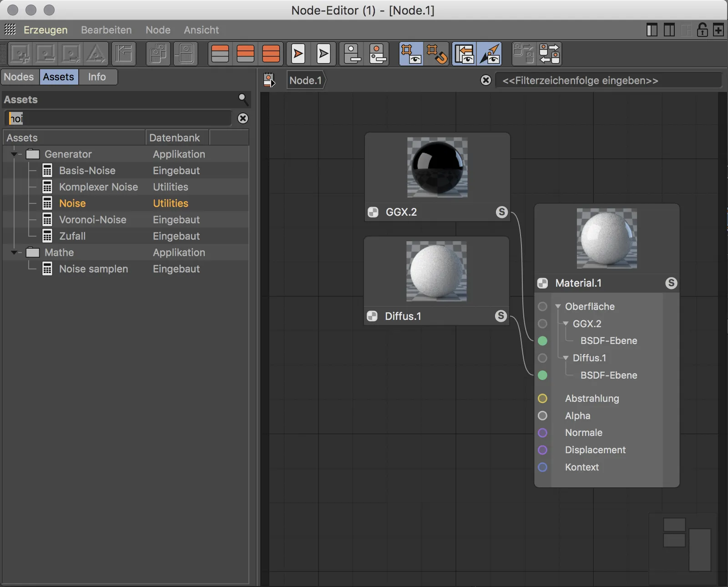Click the swap node ports arrows icon
This screenshot has height=587, width=728.
coord(550,54)
